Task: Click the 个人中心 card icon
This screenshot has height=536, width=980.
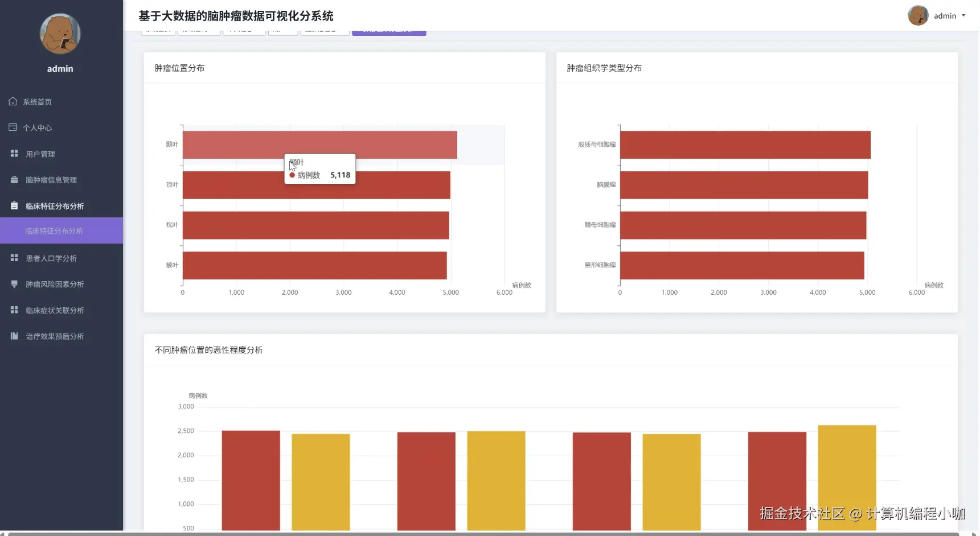Action: click(13, 127)
